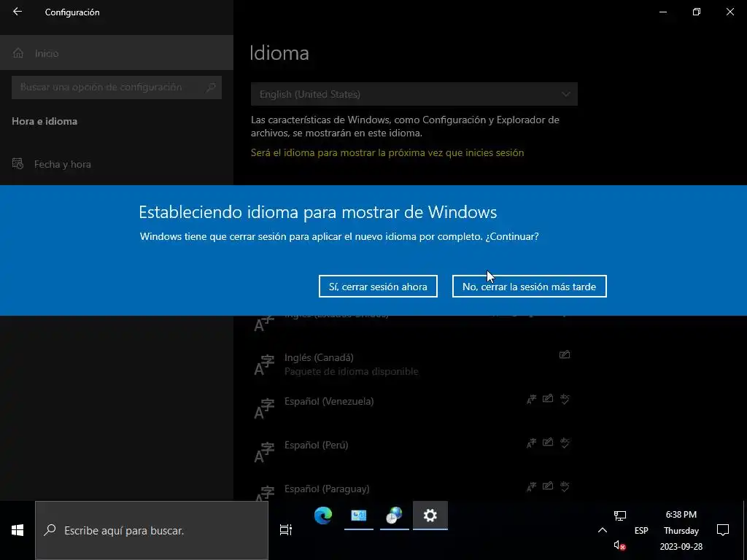Click language glyph icon beside Español (Venezuela)
Image resolution: width=747 pixels, height=560 pixels.
tap(264, 409)
